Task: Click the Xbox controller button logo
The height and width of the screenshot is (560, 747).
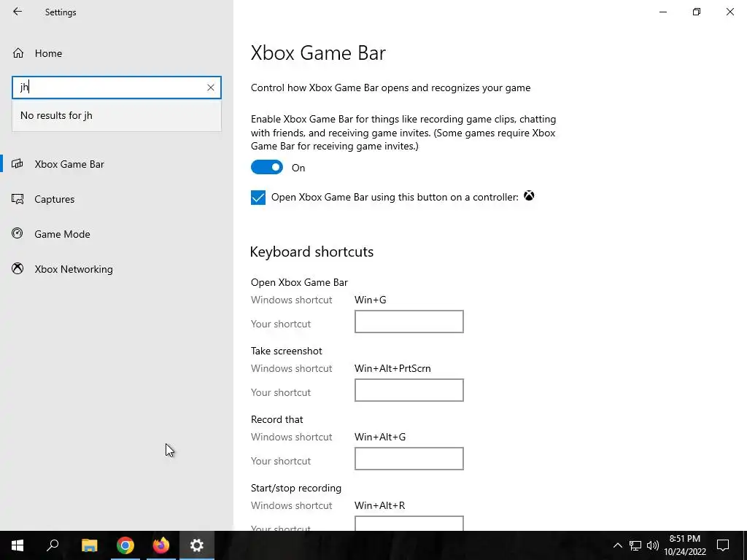Action: (529, 195)
